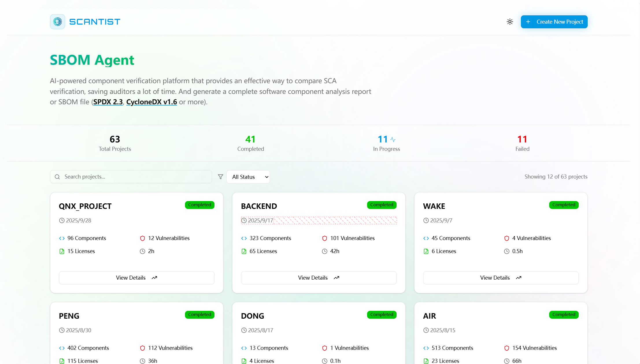View details of BACKEND project

(x=319, y=278)
